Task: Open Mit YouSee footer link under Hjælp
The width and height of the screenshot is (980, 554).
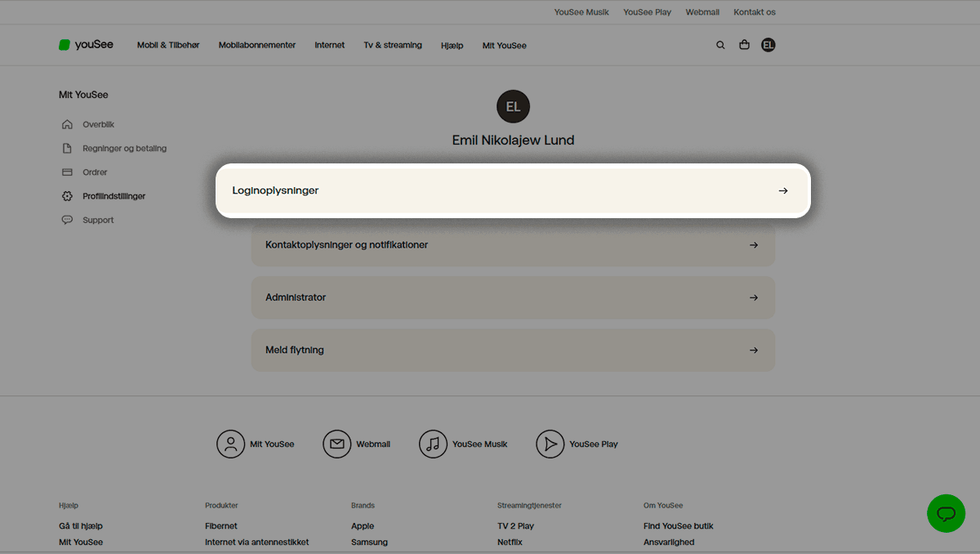Action: tap(81, 543)
